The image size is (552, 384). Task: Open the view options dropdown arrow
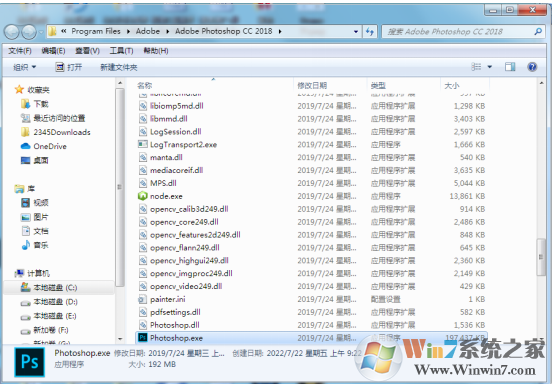489,67
